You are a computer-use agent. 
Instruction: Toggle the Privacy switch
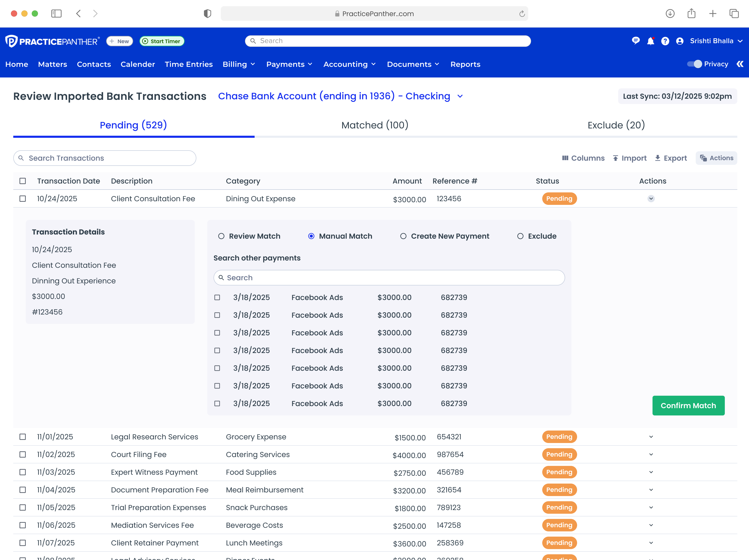[694, 64]
